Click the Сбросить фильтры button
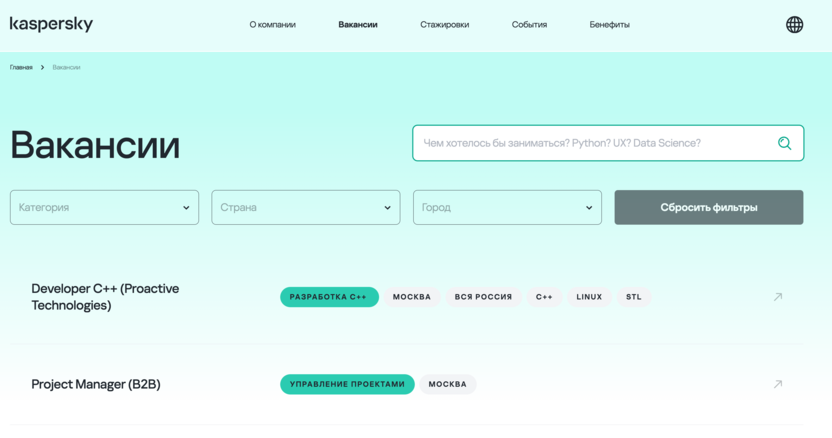Viewport: 832px width, 438px height. (709, 208)
